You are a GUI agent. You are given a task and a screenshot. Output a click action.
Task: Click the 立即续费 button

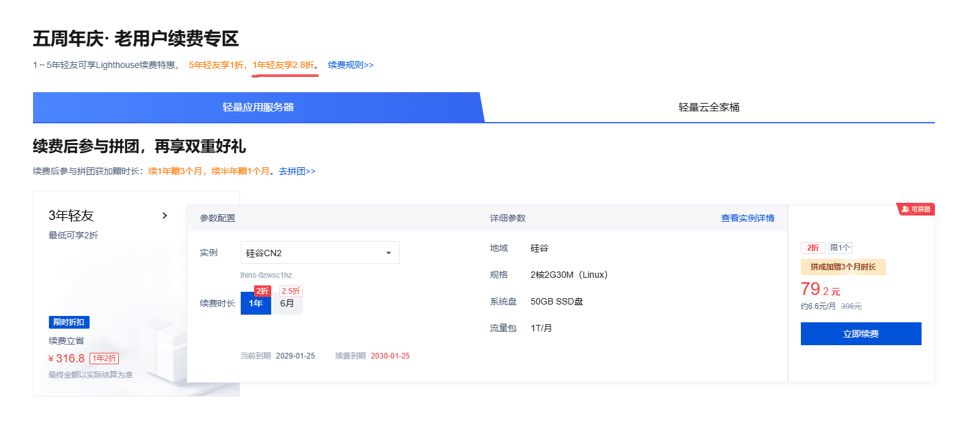click(861, 334)
